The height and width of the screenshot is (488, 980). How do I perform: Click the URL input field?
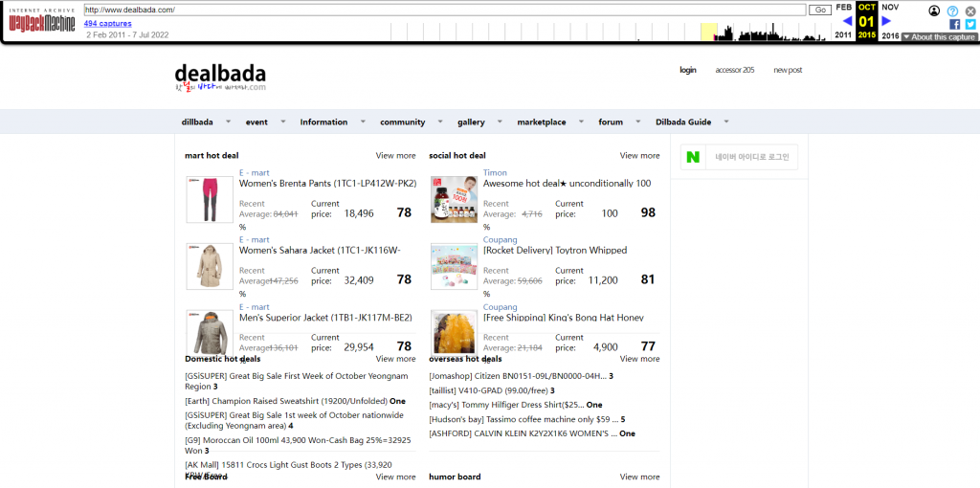click(445, 10)
